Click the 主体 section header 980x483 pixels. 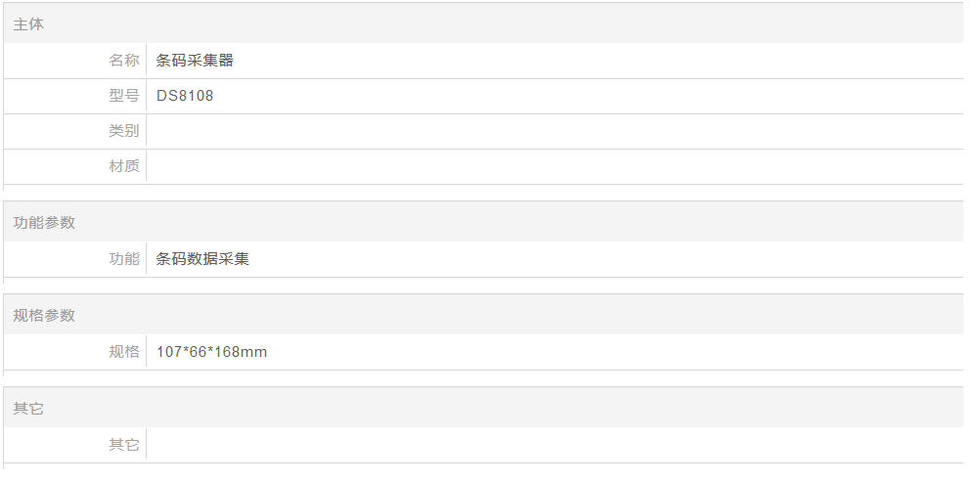click(x=28, y=24)
